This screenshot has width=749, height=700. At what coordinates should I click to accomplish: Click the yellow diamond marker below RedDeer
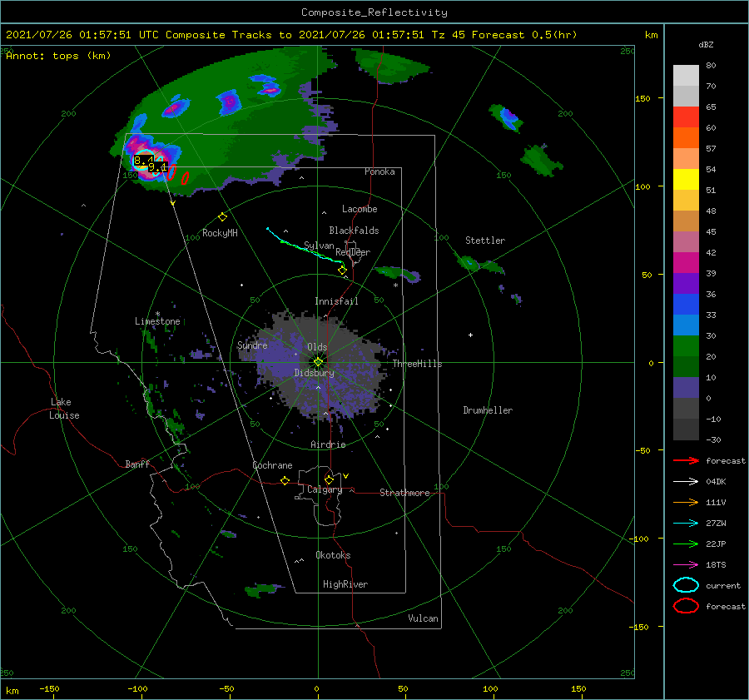click(342, 271)
